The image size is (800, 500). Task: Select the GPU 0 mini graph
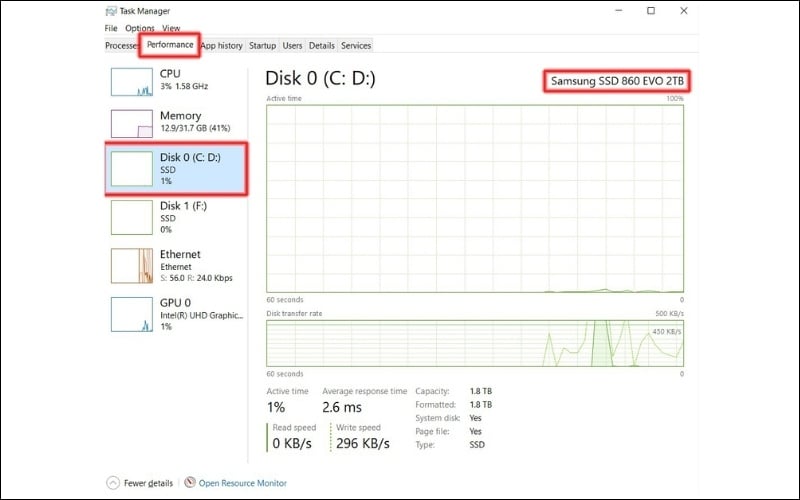(x=132, y=314)
